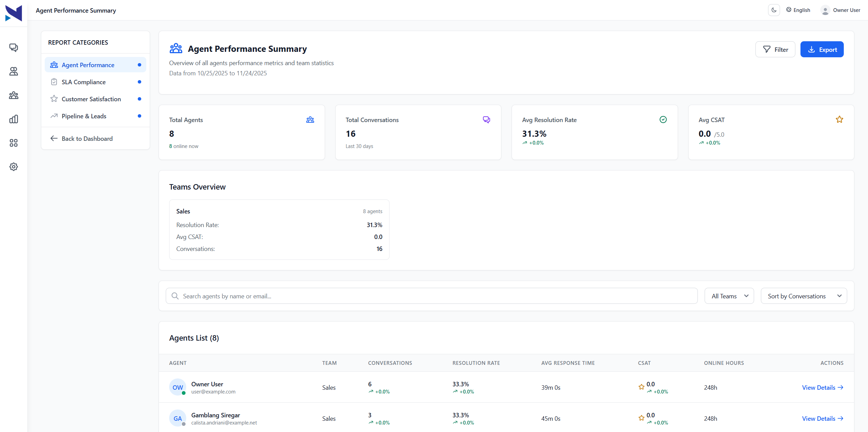Viewport: 868px width, 432px height.
Task: Click the Owner User avatar icon
Action: pyautogui.click(x=825, y=10)
